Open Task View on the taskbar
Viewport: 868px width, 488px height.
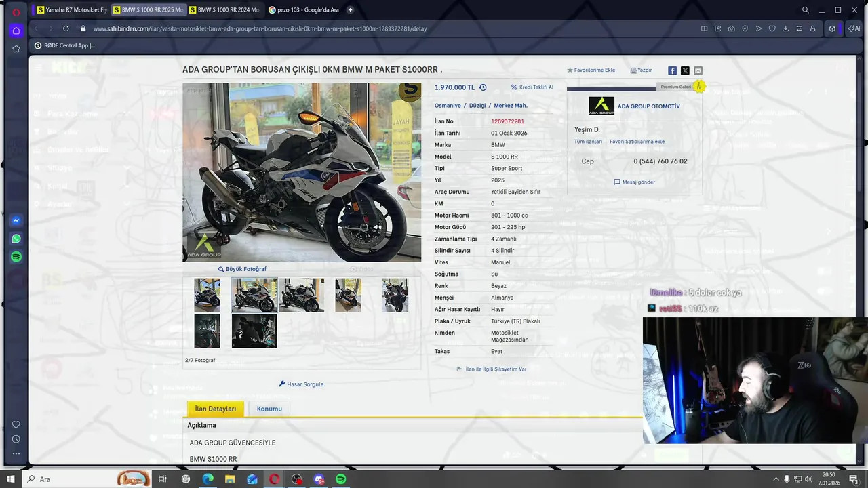[163, 479]
